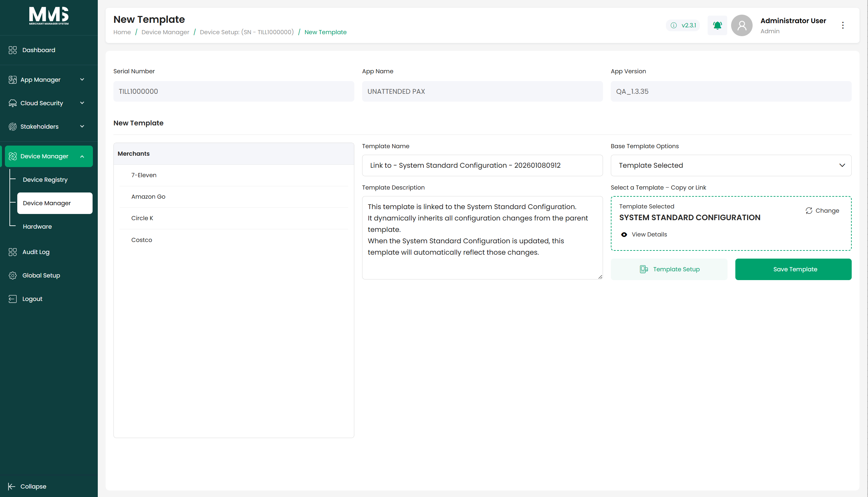This screenshot has height=497, width=868.
Task: Click the Template Name input field
Action: tap(482, 165)
